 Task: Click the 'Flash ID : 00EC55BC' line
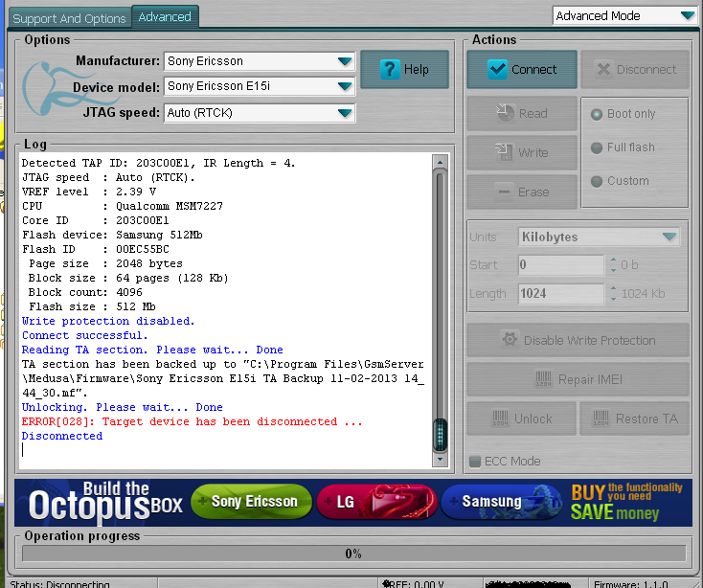pyautogui.click(x=95, y=249)
